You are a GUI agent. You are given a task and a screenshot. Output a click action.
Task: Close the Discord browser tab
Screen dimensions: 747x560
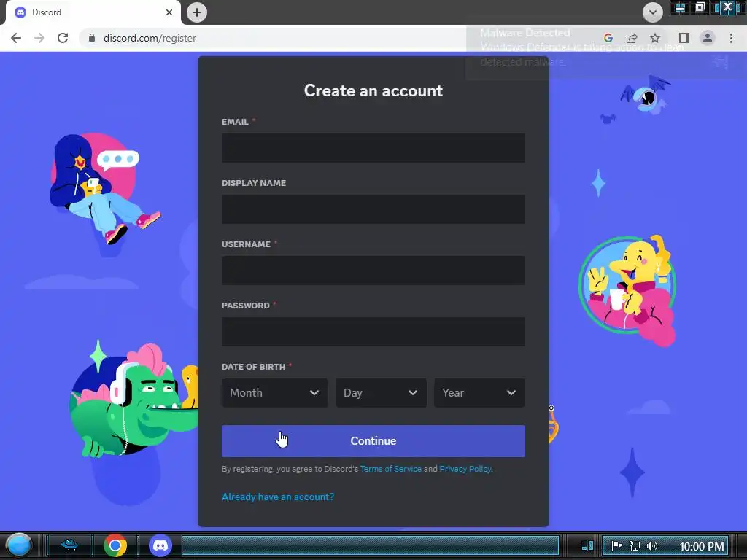(x=169, y=12)
